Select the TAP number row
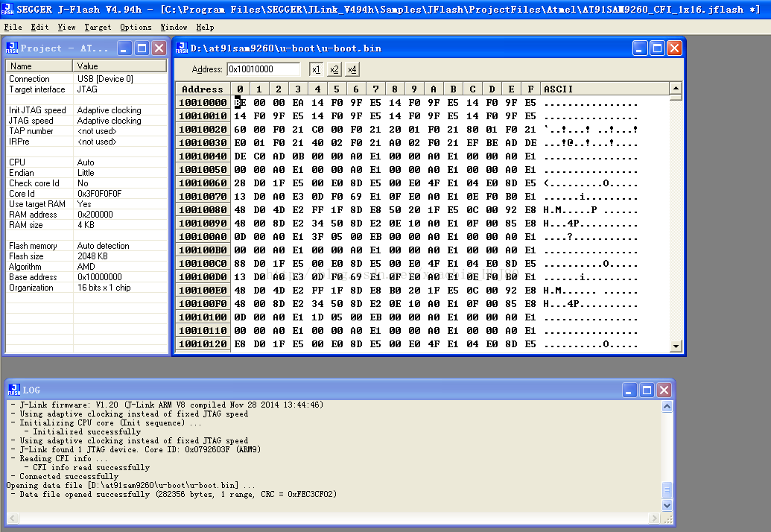771x532 pixels. [87, 131]
